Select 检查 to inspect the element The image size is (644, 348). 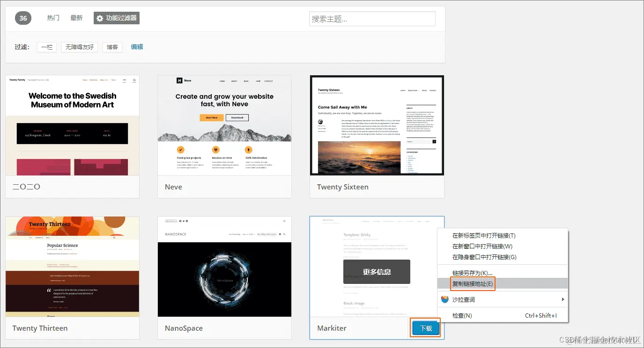click(x=462, y=316)
